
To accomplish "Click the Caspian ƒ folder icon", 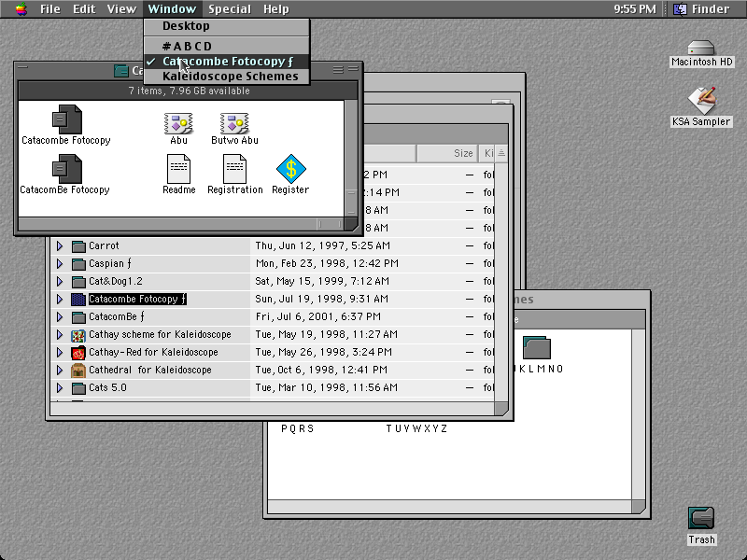I will pyautogui.click(x=78, y=264).
